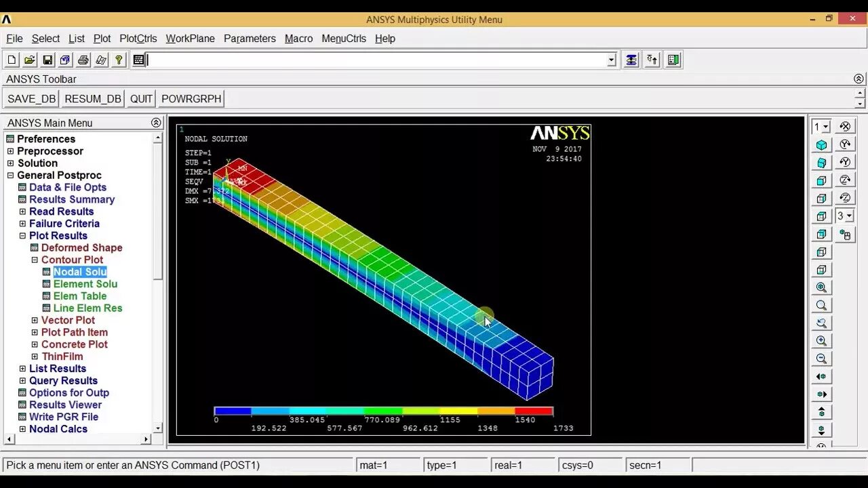The image size is (868, 488).
Task: Switch to Isometric view
Action: click(822, 145)
